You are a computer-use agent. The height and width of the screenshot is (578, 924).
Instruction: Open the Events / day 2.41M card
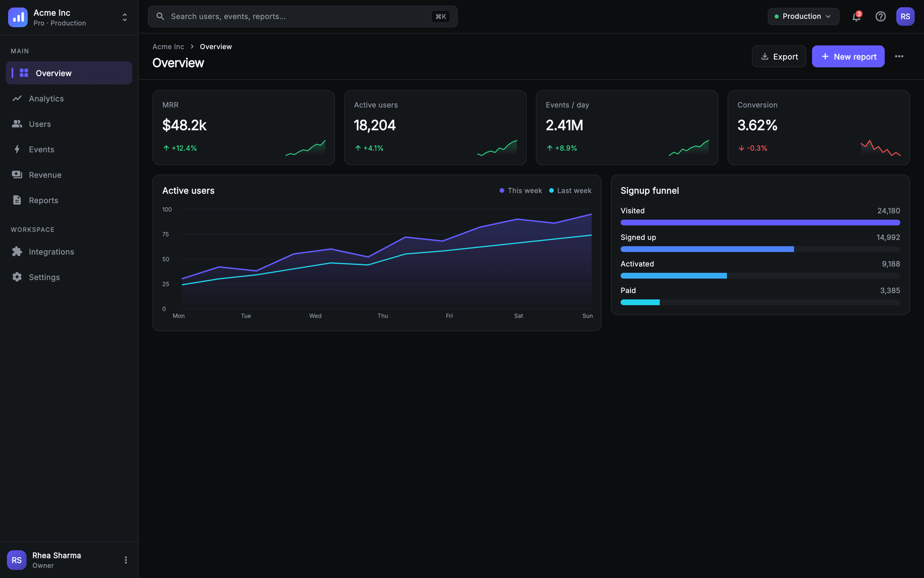[x=627, y=128]
